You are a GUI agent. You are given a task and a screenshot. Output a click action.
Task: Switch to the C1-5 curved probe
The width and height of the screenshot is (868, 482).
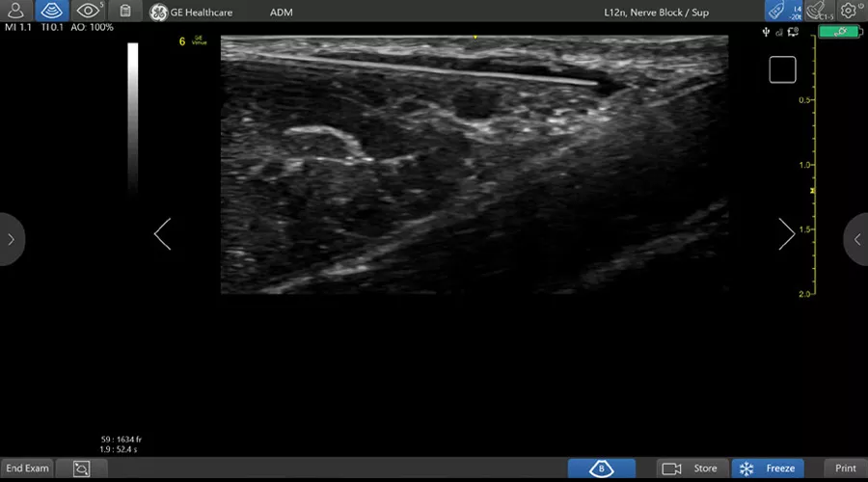click(820, 11)
